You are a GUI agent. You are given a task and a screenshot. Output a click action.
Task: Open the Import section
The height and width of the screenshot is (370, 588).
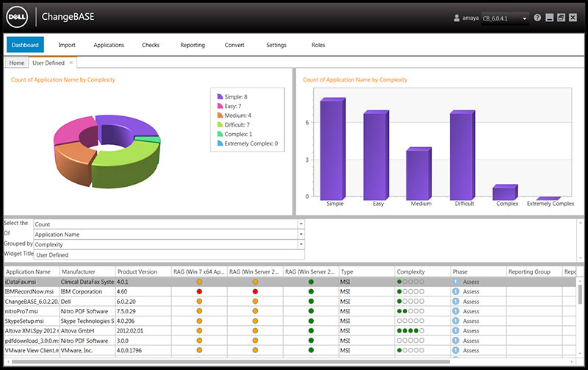pyautogui.click(x=67, y=45)
